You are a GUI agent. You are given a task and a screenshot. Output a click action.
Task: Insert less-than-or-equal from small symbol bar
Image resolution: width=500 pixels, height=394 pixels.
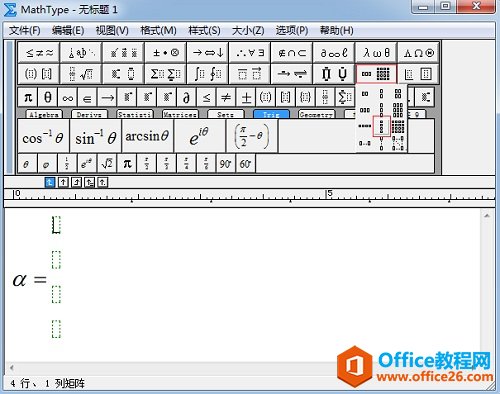pyautogui.click(x=206, y=98)
